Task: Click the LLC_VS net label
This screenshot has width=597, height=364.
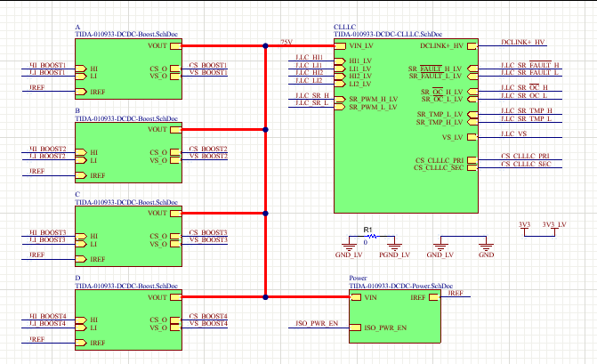Action: (514, 133)
